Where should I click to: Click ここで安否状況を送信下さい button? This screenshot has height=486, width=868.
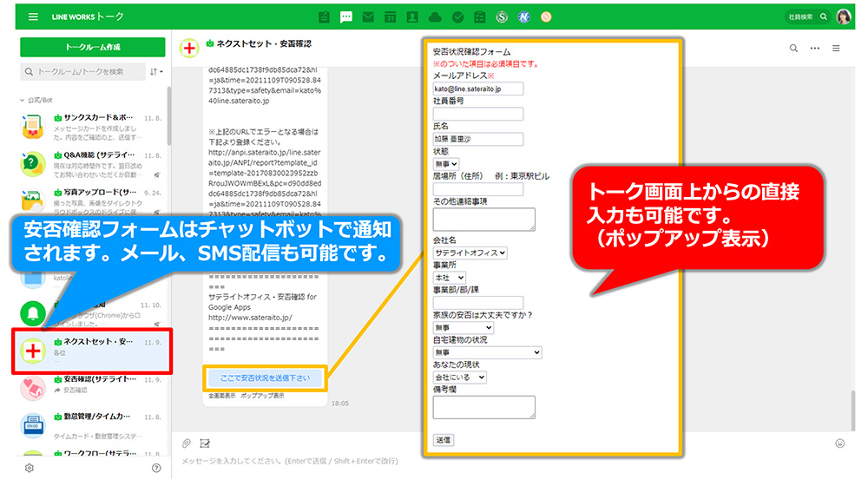(265, 378)
